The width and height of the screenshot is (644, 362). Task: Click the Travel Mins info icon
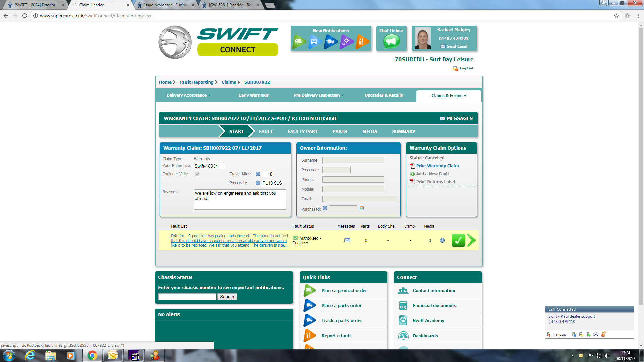[258, 174]
